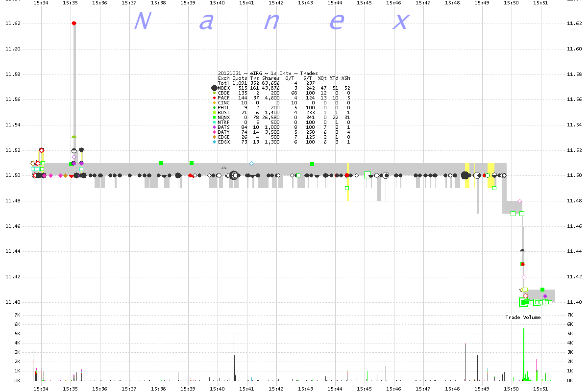Image resolution: width=588 pixels, height=392 pixels.
Task: Select the total shares value '83,656'
Action: 271,83
